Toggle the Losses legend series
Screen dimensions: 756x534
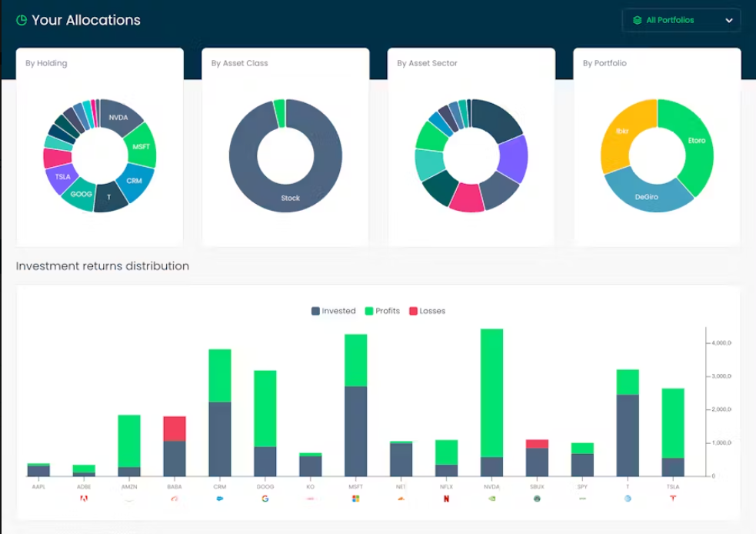(x=427, y=311)
